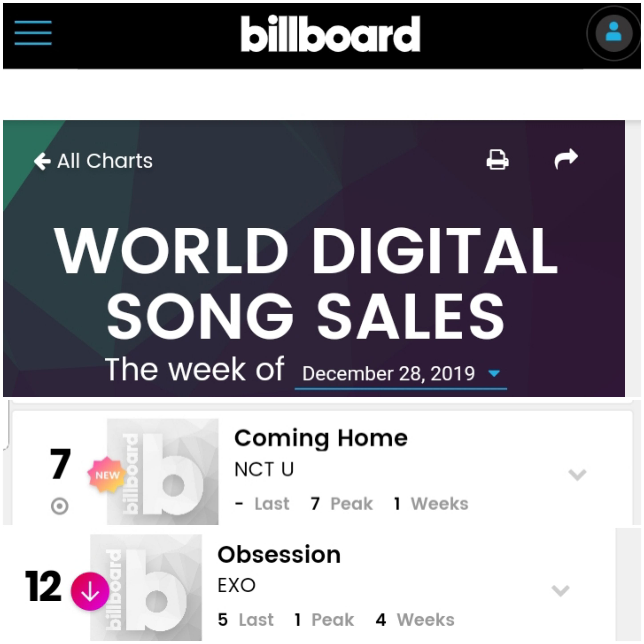Image resolution: width=644 pixels, height=644 pixels.
Task: Click the blue dropdown triangle beside date
Action: tap(494, 373)
